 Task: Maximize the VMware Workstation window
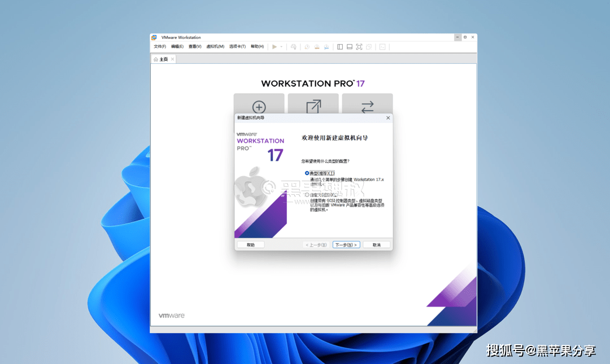(465, 37)
